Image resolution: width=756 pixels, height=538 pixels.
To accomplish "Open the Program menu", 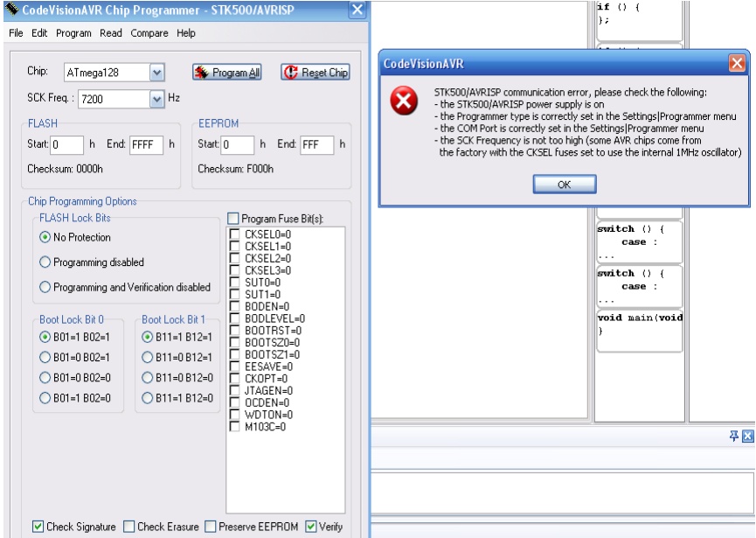I will click(73, 33).
